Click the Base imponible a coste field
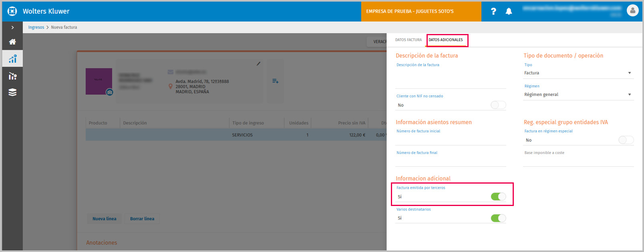This screenshot has width=644, height=252. pyautogui.click(x=578, y=161)
